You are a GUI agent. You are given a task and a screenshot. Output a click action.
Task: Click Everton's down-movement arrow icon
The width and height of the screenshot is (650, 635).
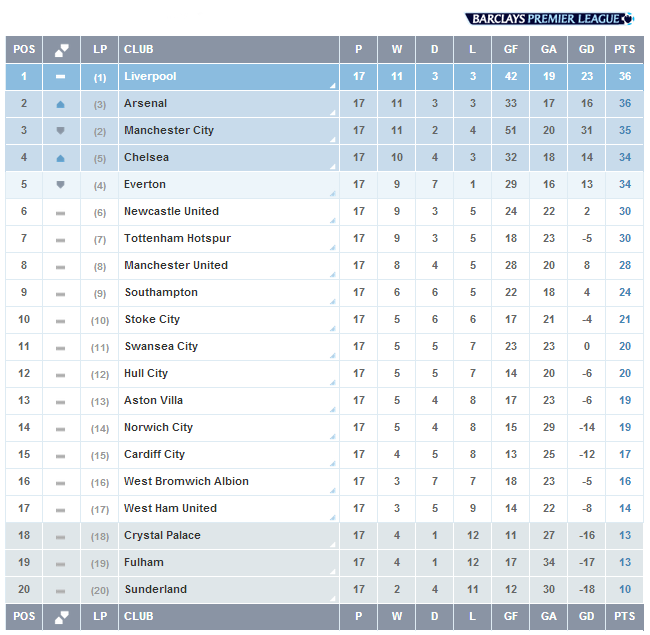61,185
